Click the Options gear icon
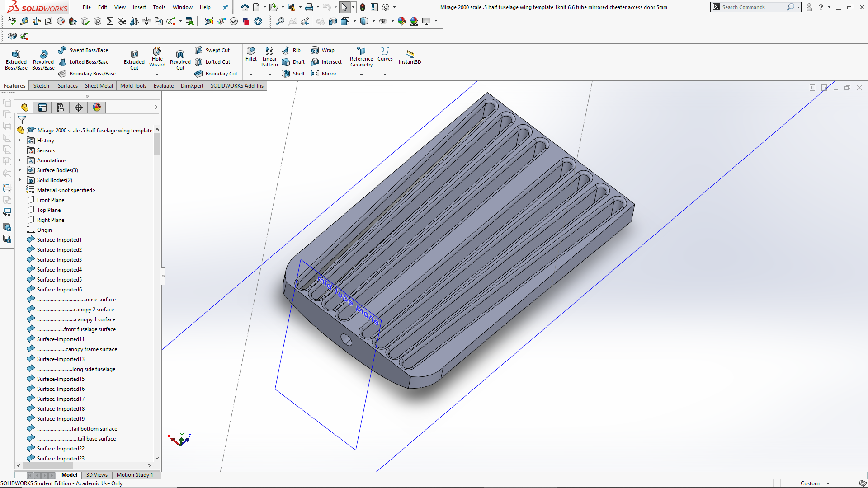Image resolution: width=868 pixels, height=488 pixels. click(x=386, y=7)
